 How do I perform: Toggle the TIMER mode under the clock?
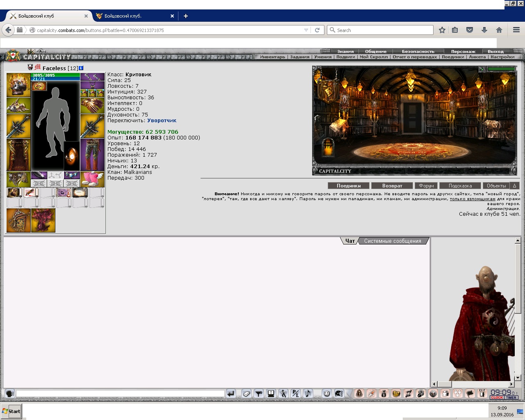pos(511,397)
